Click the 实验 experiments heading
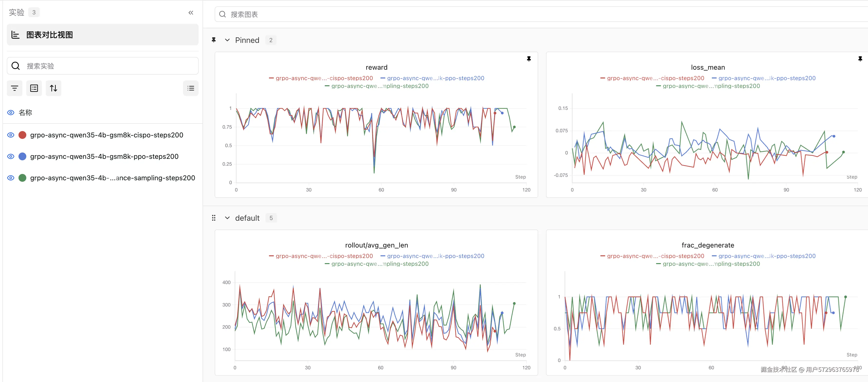 pos(17,12)
